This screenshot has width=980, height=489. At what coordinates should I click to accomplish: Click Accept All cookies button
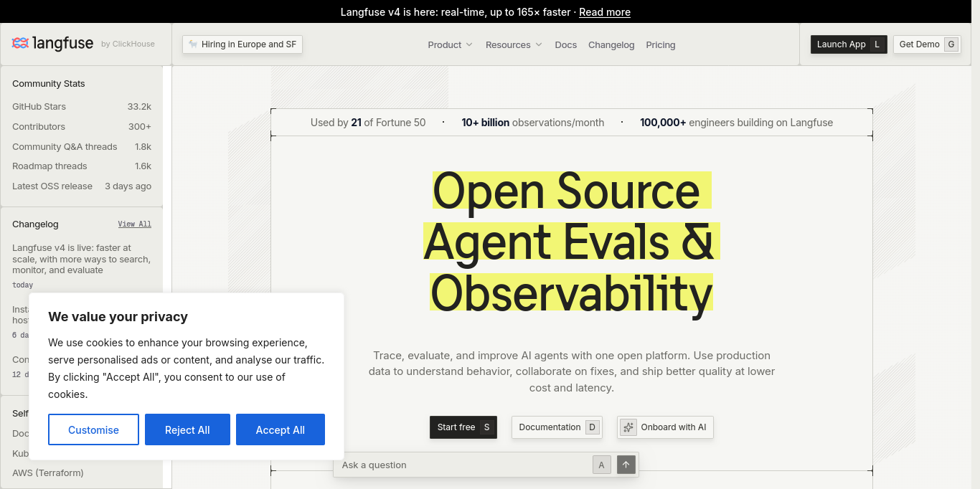tap(281, 429)
